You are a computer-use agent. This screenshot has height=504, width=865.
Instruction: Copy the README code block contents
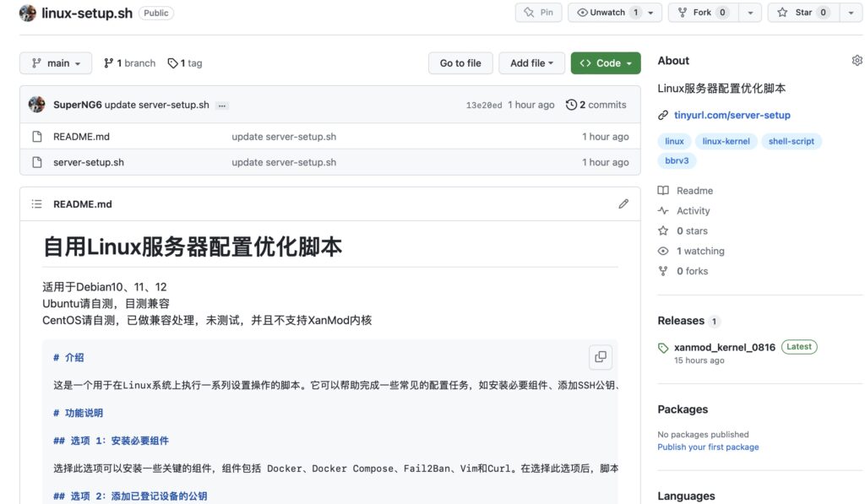[x=600, y=357]
